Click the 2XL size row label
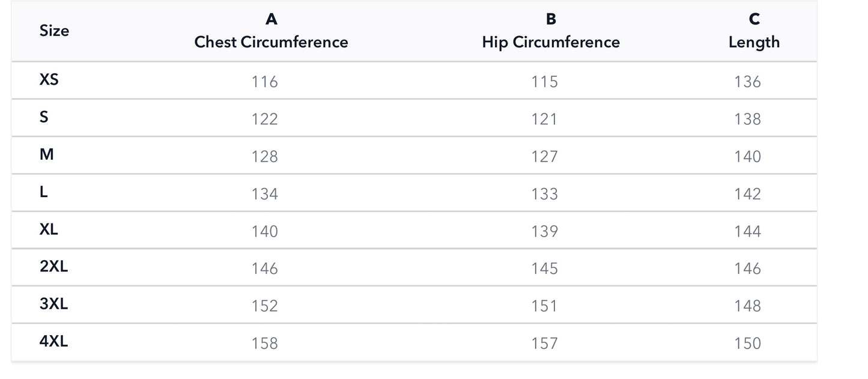Screen dimensions: 868x379 53,267
